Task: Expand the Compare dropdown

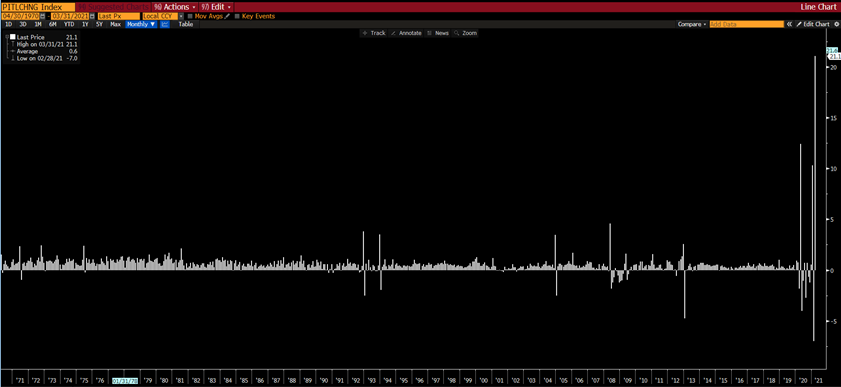Action: click(x=691, y=24)
